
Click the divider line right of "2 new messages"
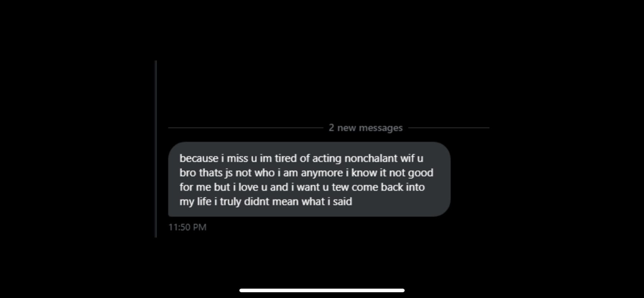[x=448, y=128]
